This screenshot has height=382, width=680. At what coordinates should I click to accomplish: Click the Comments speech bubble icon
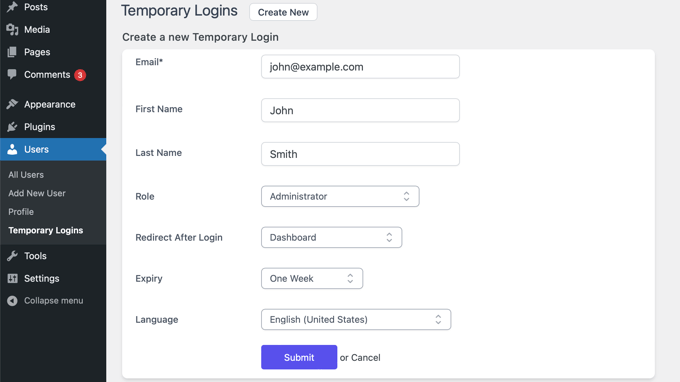click(12, 74)
